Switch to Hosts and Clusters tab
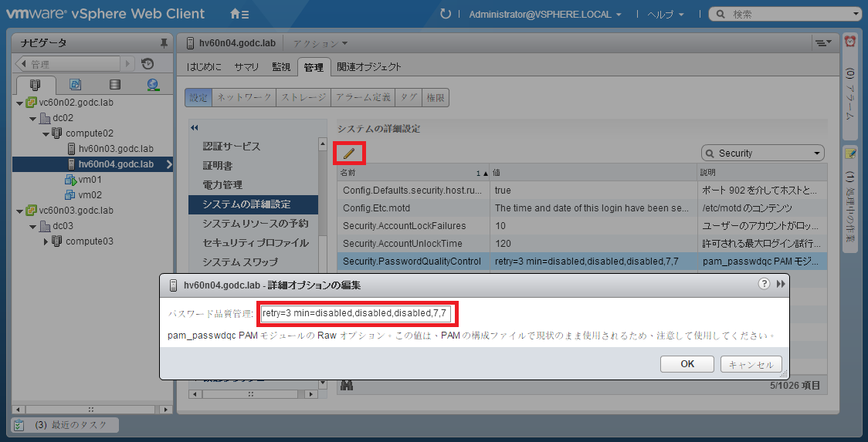Screen dimensions: 868x442 (36, 84)
